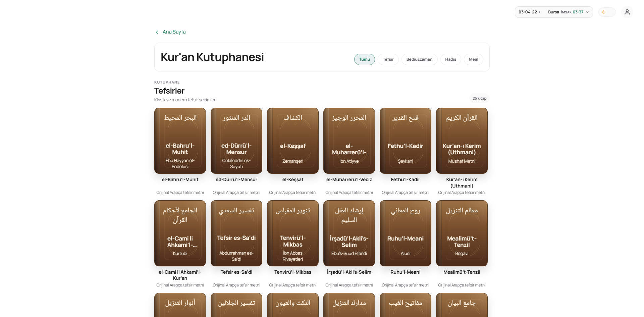Open the جامع البيان book cover
Image resolution: width=644 pixels, height=317 pixels.
pos(462,305)
